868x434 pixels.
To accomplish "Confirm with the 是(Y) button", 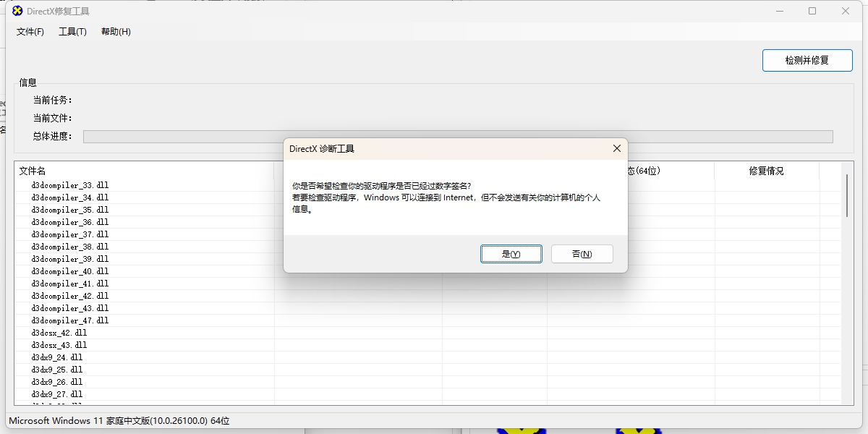I will click(511, 254).
